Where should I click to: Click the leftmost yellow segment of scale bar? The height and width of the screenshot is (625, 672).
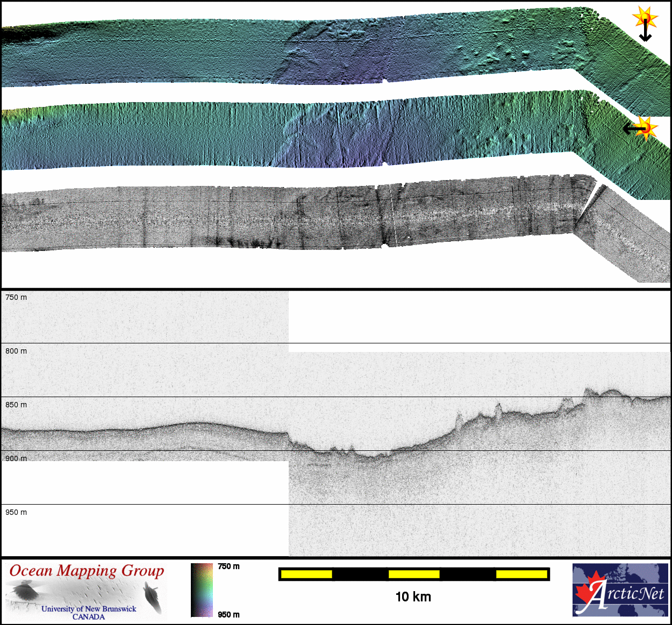(x=306, y=574)
